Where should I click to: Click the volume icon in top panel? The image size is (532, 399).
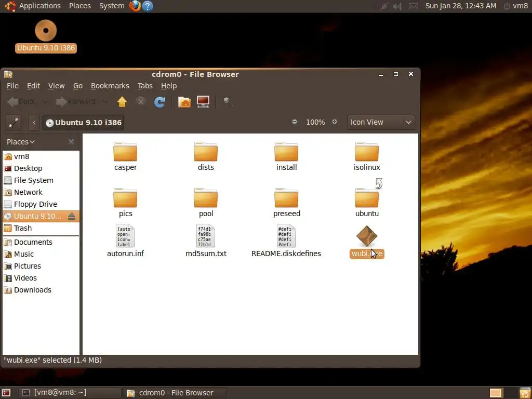(x=397, y=6)
